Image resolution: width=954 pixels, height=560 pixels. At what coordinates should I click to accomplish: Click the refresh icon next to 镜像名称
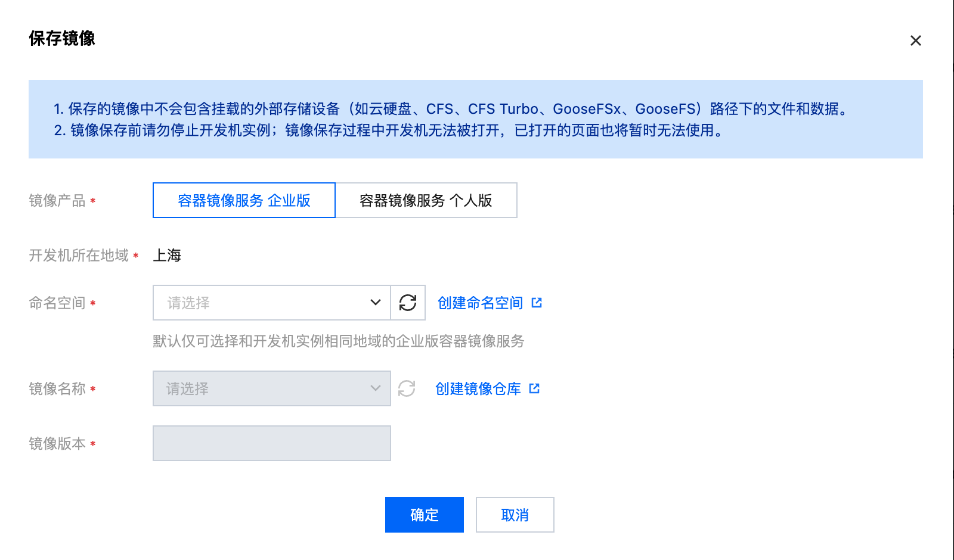[x=407, y=388]
